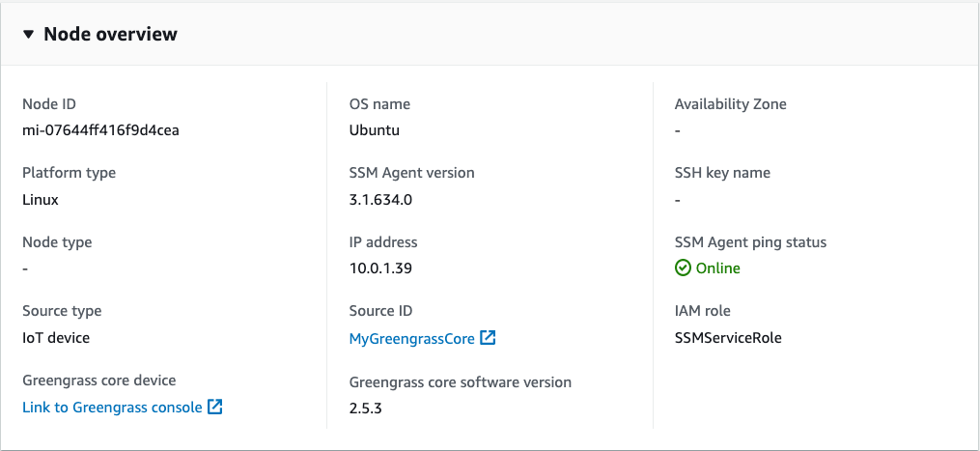980x451 pixels.
Task: Click the Source type value IoT device
Action: click(x=56, y=338)
